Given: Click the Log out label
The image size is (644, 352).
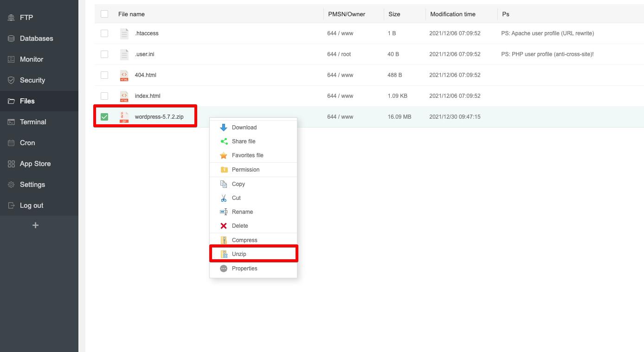Looking at the screenshot, I should coord(32,205).
